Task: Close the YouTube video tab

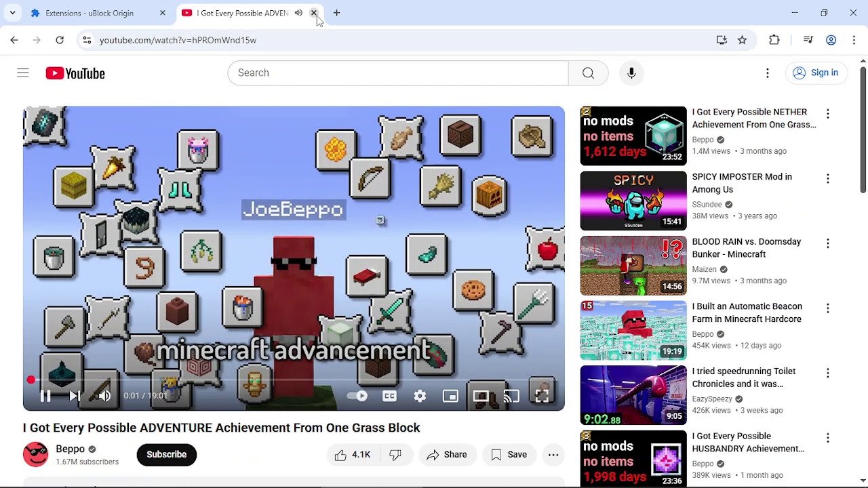Action: pos(314,13)
